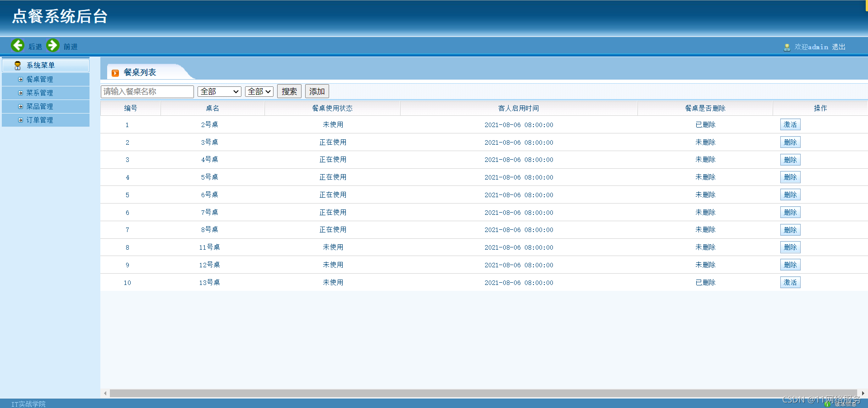Delete the 7号桌 row
The image size is (868, 408).
790,212
